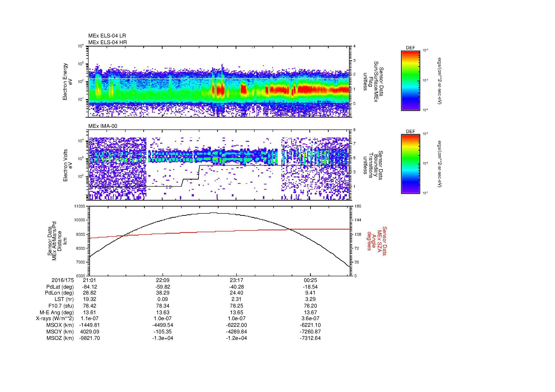Select the 'MEx ELS-04 LR' panel title

pos(107,36)
